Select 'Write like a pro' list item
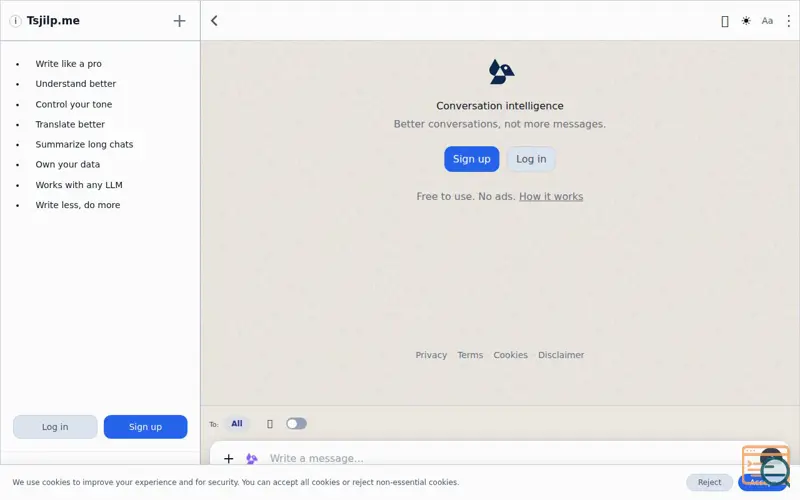800x500 pixels. (x=68, y=64)
